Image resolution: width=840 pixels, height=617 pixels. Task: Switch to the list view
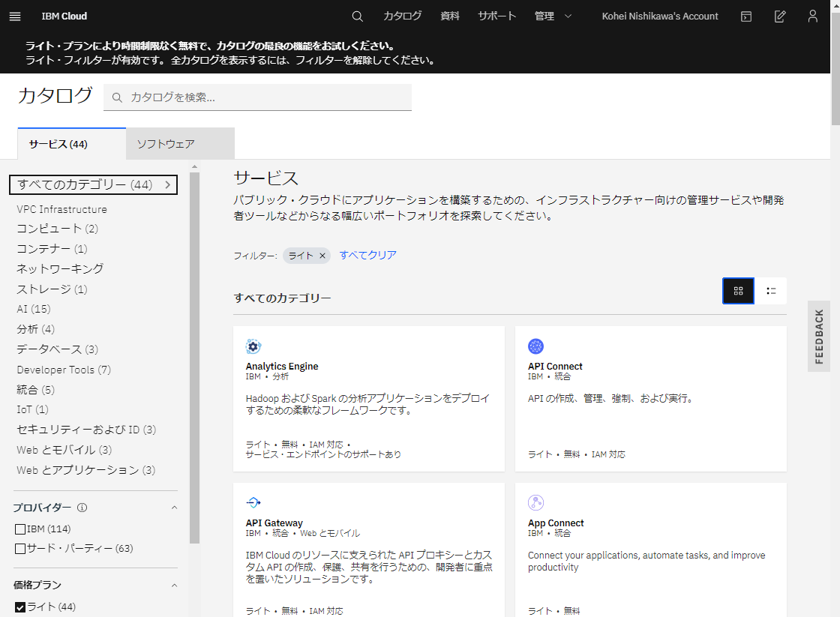pyautogui.click(x=771, y=291)
